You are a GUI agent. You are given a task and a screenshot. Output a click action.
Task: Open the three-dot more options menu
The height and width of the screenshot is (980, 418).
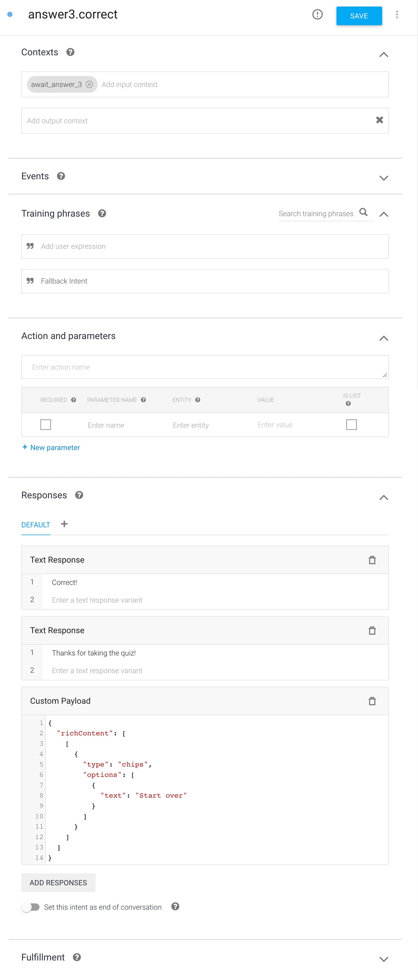pos(397,14)
